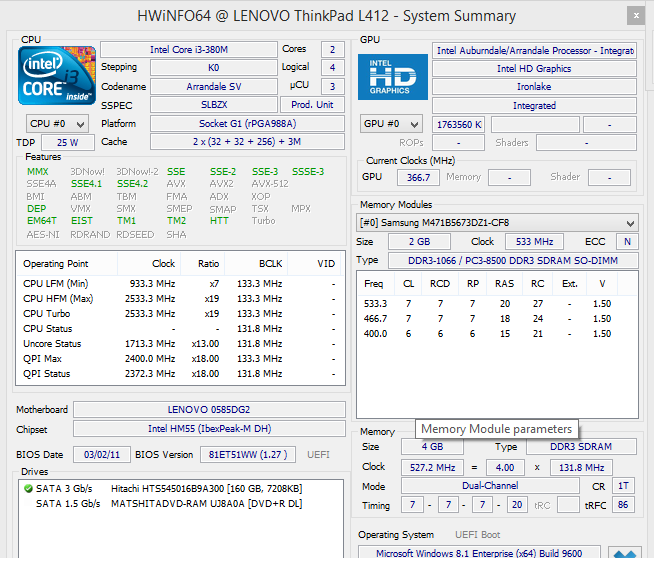Click the ECC value N field
656x564 pixels.
(627, 242)
